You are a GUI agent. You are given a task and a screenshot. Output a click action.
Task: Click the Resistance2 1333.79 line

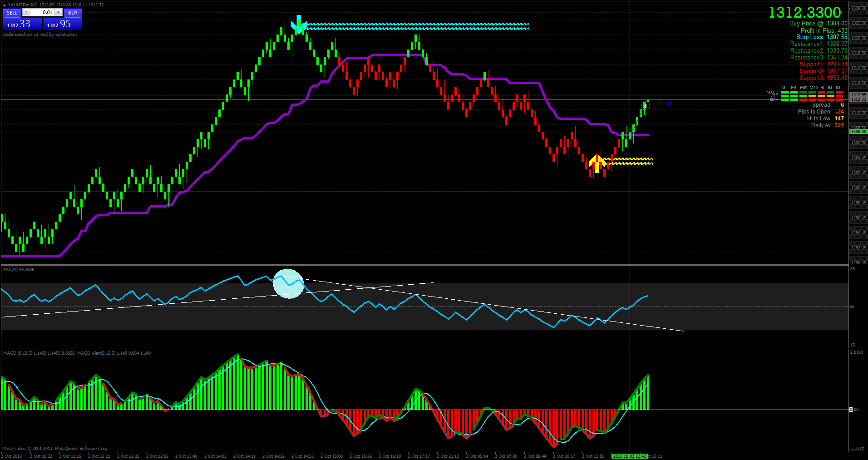tap(819, 51)
